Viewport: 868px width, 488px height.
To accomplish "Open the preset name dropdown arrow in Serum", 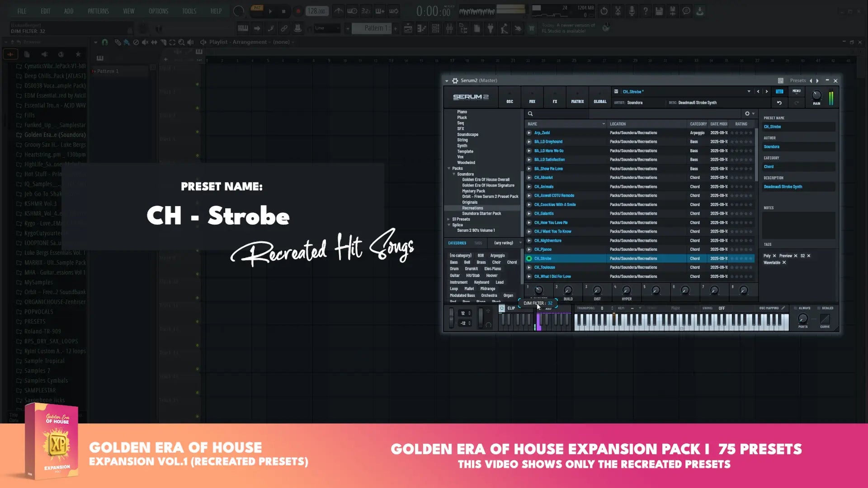I will tap(749, 91).
